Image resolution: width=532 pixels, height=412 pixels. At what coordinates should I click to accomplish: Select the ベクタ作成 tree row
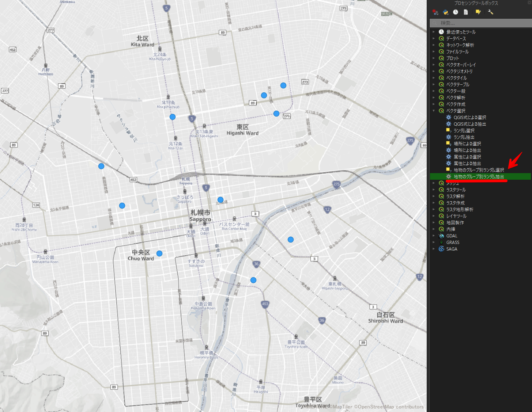[x=480, y=104]
